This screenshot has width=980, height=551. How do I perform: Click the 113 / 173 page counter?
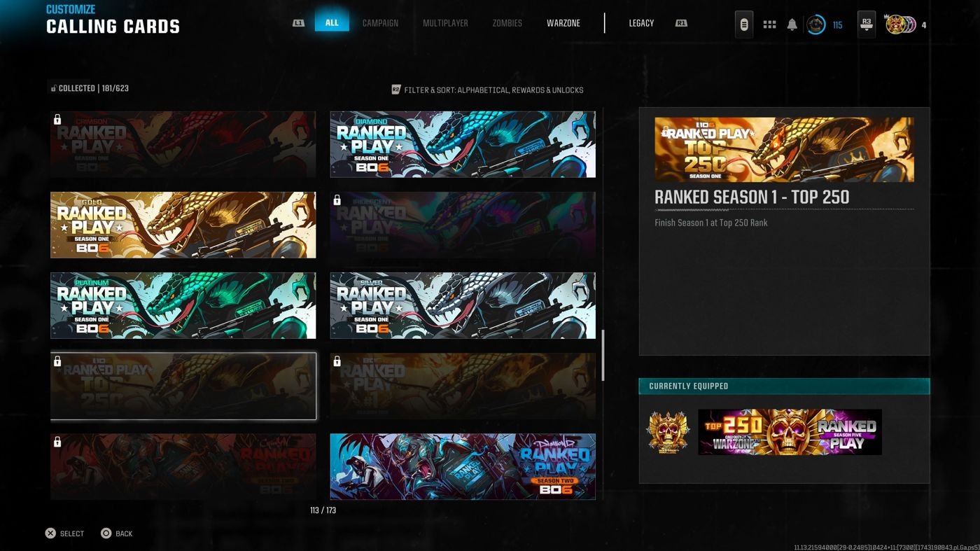323,510
